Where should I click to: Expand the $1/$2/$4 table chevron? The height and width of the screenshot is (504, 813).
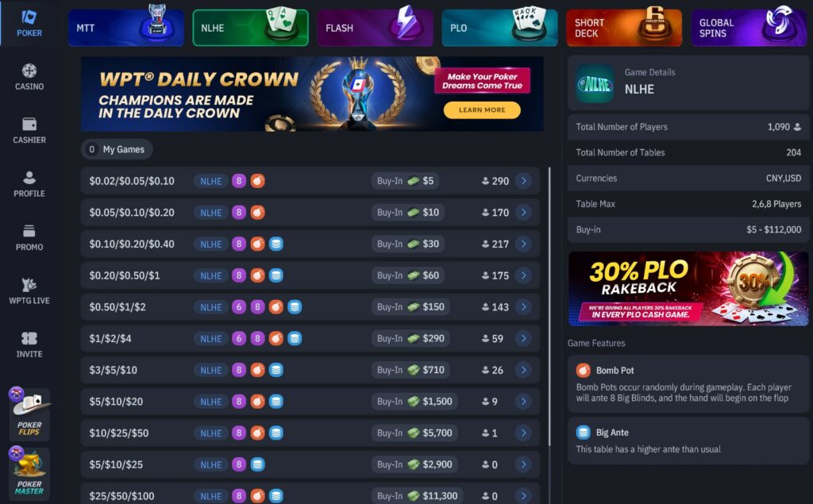point(523,339)
